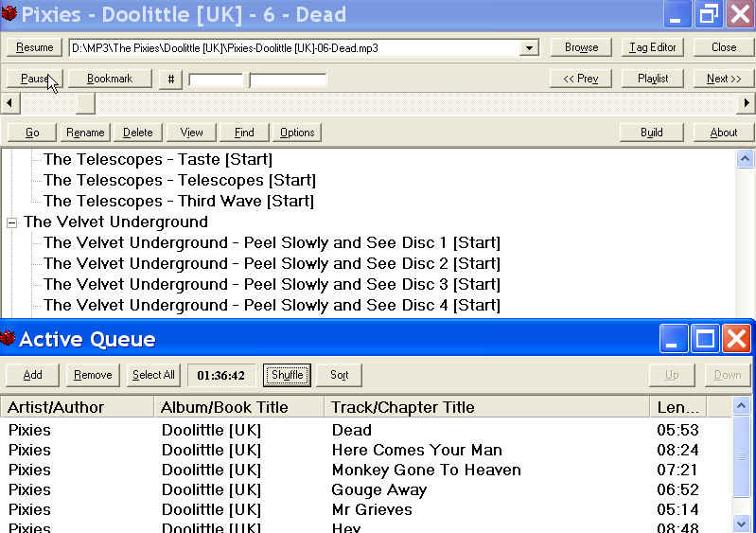
Task: Click the Sort button
Action: (339, 375)
